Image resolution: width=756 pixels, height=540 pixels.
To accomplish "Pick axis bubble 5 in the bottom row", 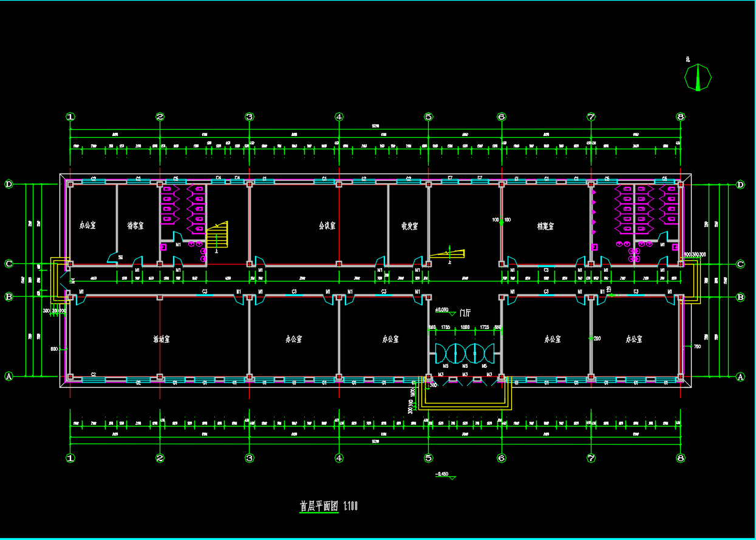I will tap(428, 458).
